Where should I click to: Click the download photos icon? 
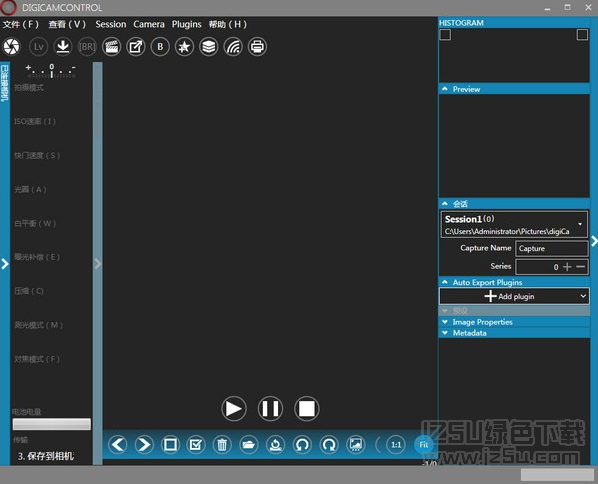(x=63, y=47)
